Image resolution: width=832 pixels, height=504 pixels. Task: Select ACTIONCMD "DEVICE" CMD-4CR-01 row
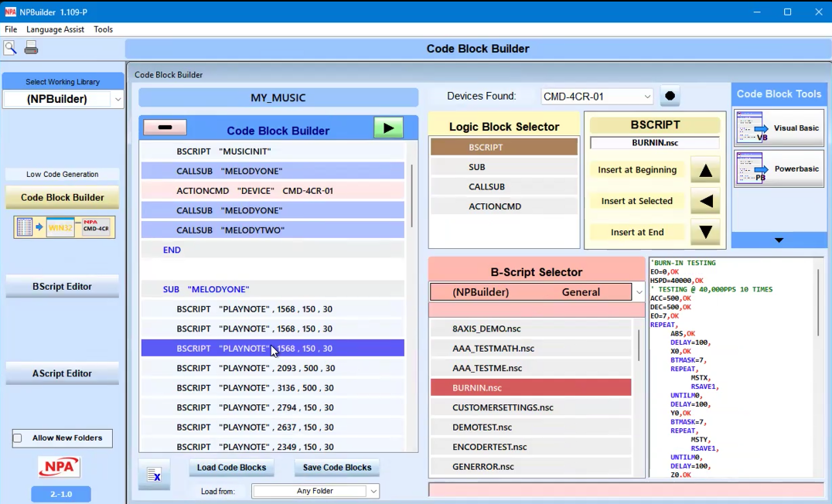[x=273, y=190]
